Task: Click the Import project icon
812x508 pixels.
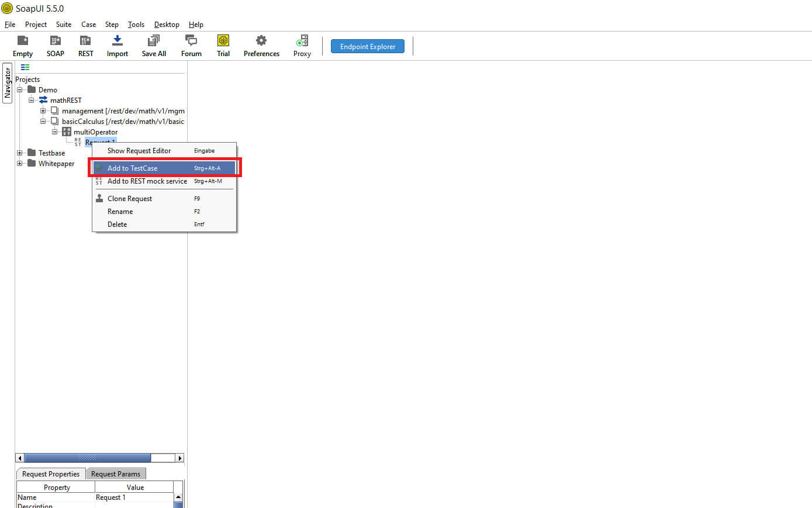Action: 117,40
